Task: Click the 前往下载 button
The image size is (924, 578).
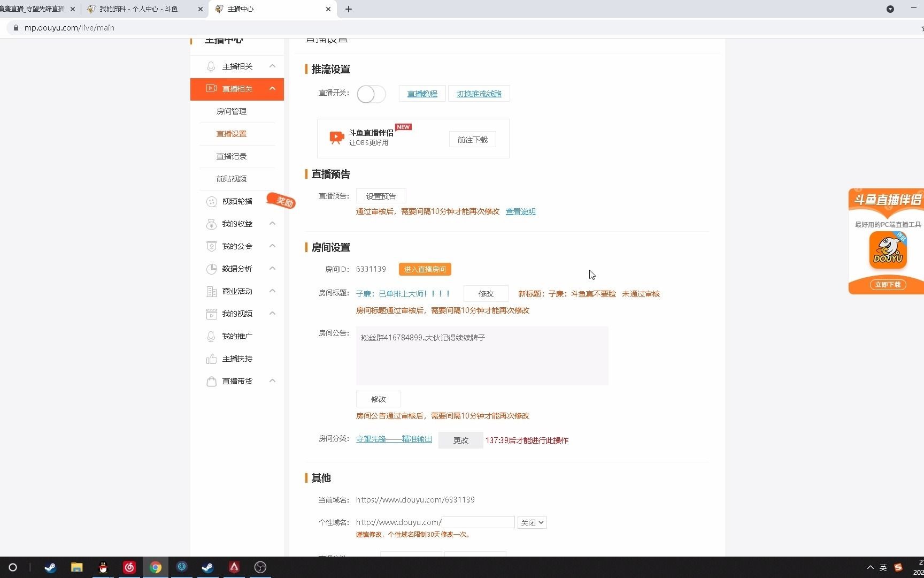Action: coord(473,140)
